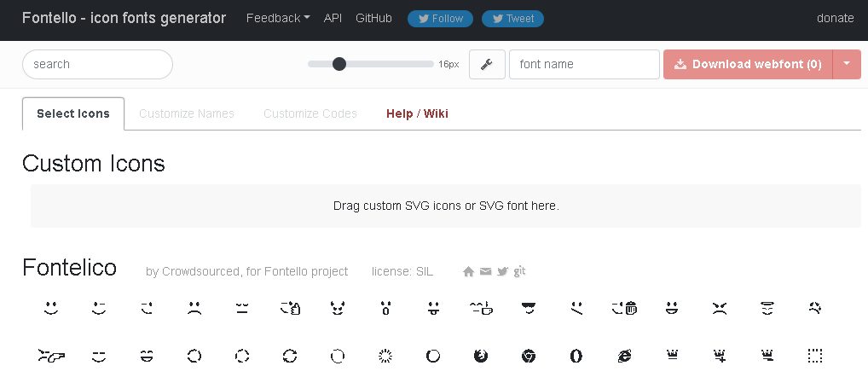Select the sunglasses face icon

(529, 308)
